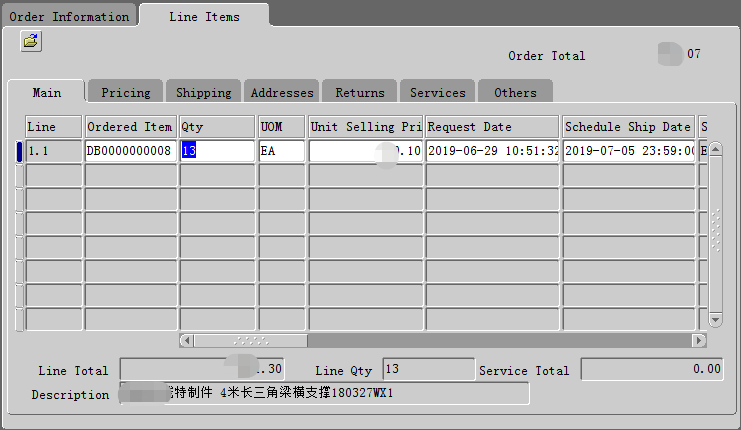Open the Addresses sub-tab

tap(282, 92)
